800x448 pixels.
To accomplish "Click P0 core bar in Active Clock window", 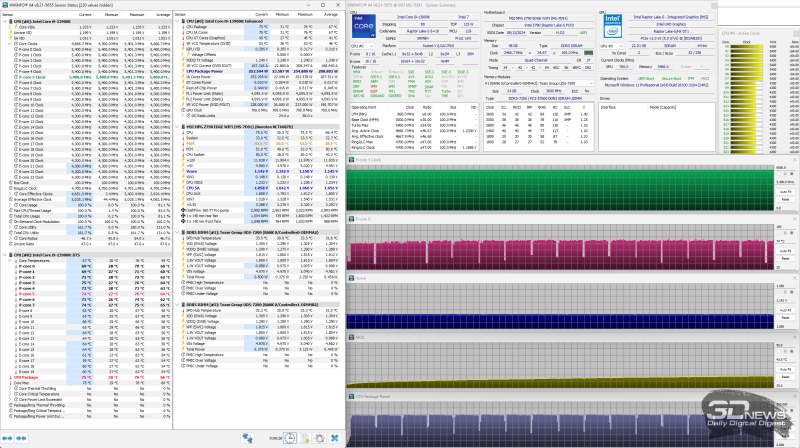I will coord(747,46).
